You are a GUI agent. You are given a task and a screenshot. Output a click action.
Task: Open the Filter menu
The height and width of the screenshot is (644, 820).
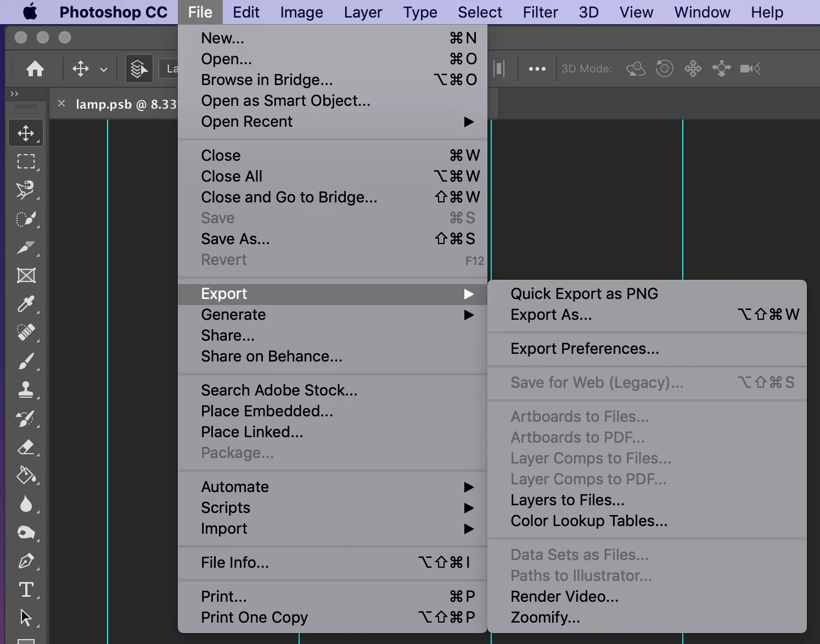click(540, 12)
